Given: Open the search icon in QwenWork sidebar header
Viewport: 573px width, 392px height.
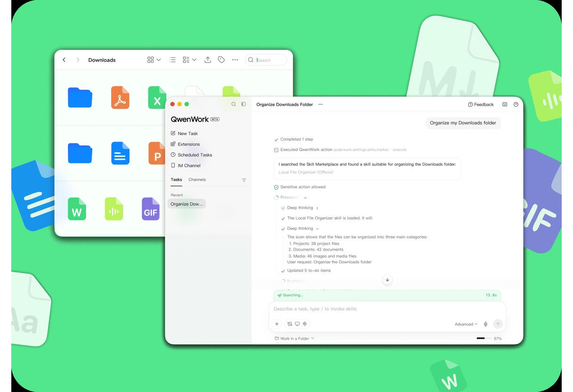Looking at the screenshot, I should point(233,104).
